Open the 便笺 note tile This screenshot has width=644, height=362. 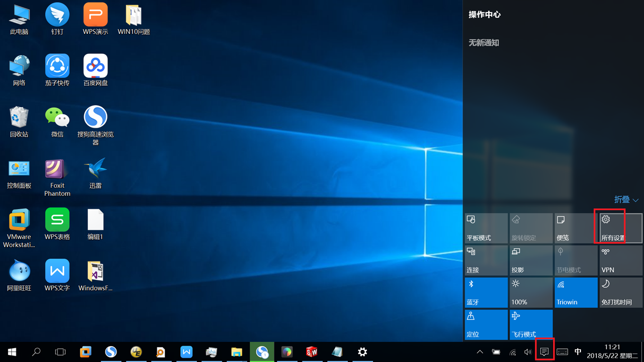tap(576, 228)
